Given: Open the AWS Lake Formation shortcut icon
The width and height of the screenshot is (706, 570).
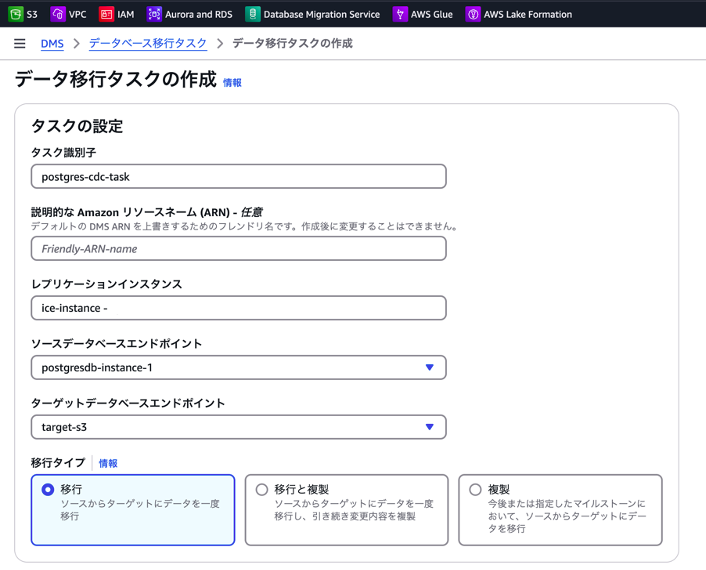Looking at the screenshot, I should tap(473, 14).
